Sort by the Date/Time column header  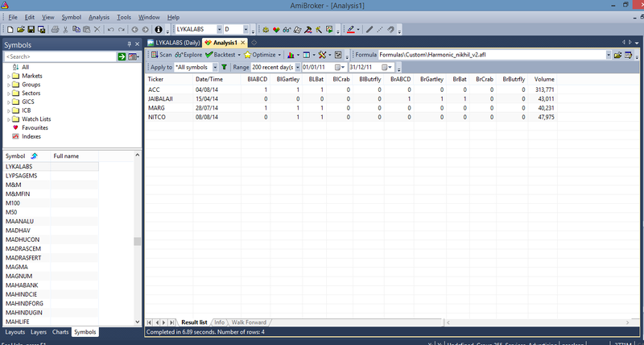click(x=217, y=79)
